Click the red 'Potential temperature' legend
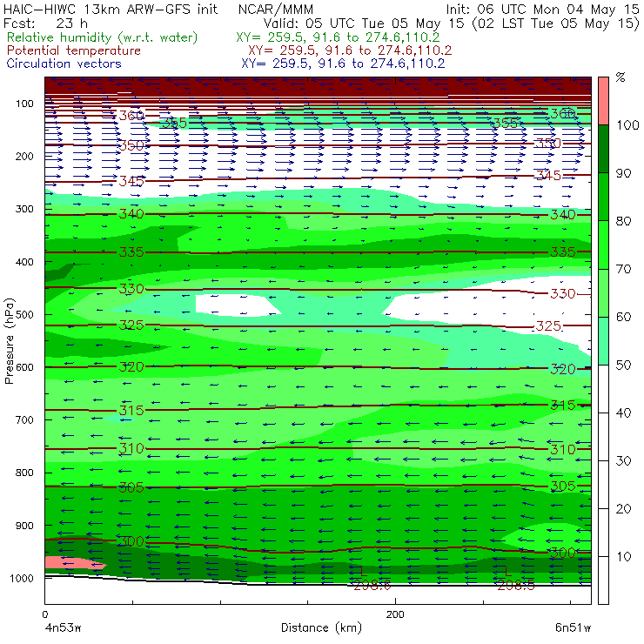 click(74, 50)
